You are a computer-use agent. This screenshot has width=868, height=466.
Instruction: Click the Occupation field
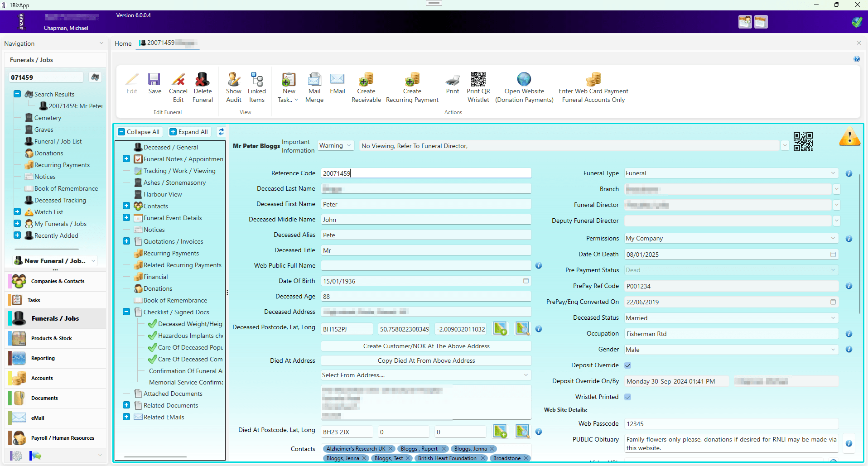point(731,334)
